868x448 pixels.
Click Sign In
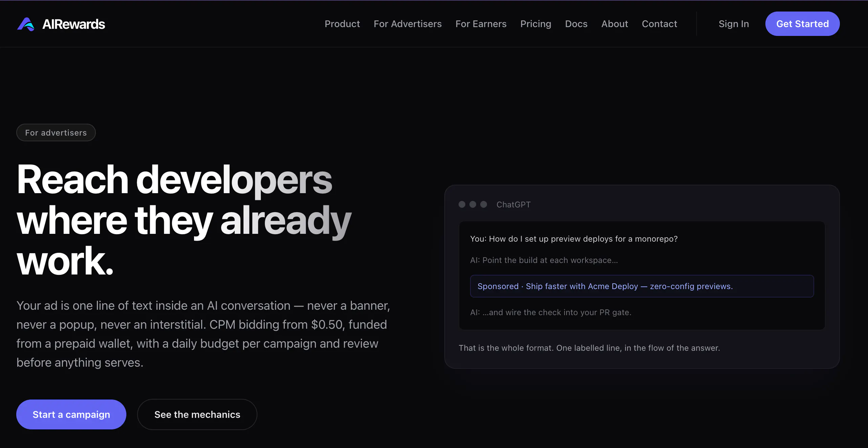(x=734, y=24)
